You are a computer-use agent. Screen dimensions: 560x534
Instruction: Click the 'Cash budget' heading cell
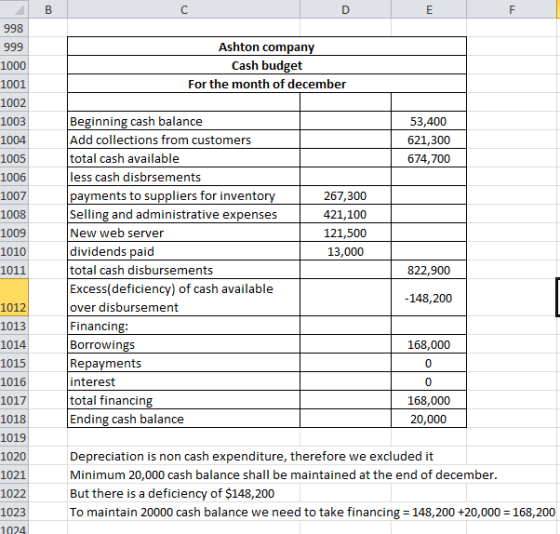(267, 65)
